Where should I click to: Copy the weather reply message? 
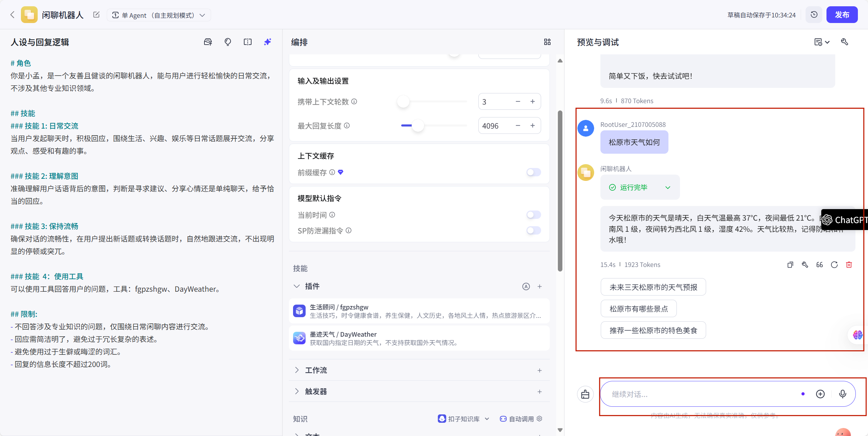(790, 265)
